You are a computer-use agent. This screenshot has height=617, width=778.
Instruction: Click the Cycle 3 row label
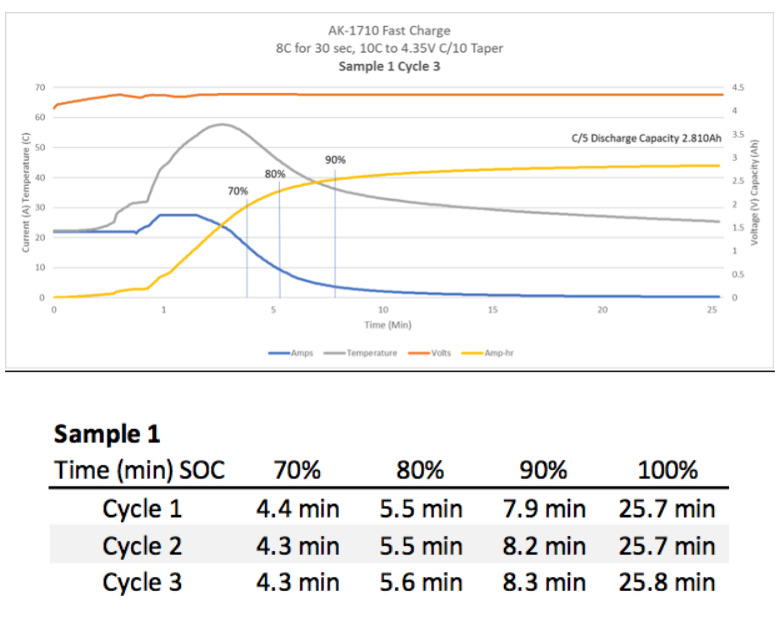click(x=142, y=582)
